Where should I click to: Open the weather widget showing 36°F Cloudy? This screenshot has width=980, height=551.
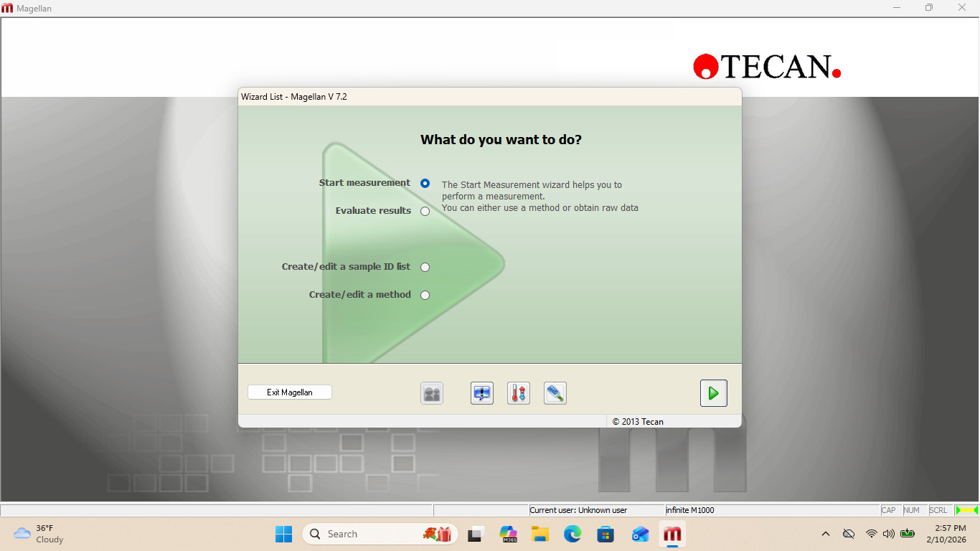(x=39, y=534)
